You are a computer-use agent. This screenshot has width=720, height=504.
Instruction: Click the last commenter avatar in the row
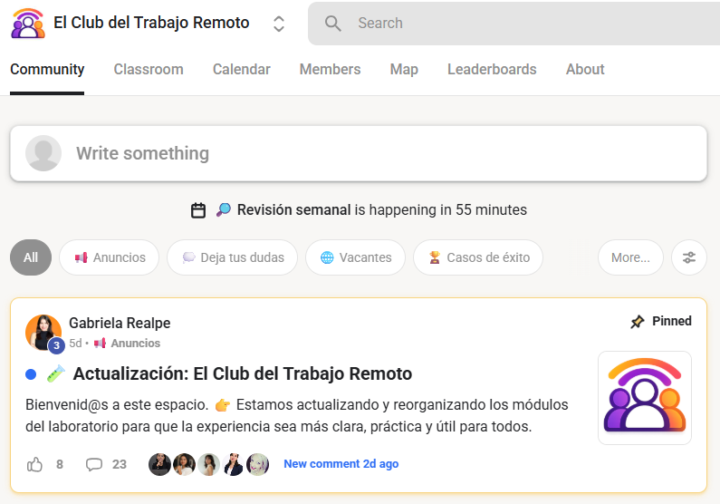(x=258, y=464)
